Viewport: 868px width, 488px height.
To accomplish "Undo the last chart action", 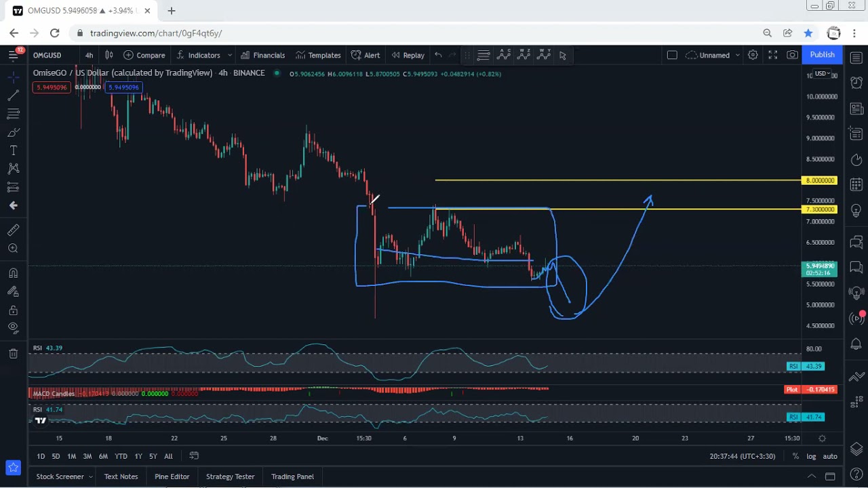I will point(438,55).
